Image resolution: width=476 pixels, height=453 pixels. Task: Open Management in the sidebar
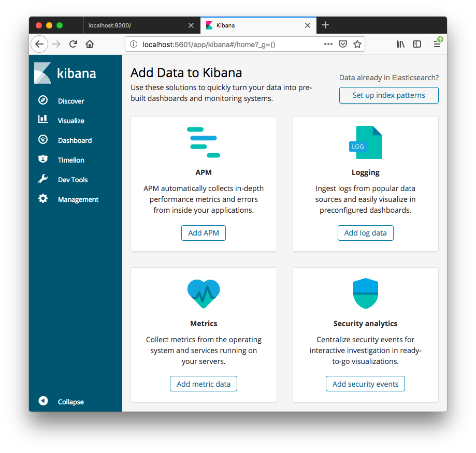78,200
